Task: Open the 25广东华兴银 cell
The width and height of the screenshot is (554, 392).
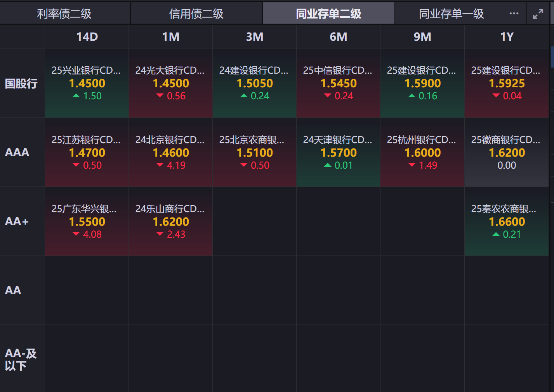Action: coord(87,221)
